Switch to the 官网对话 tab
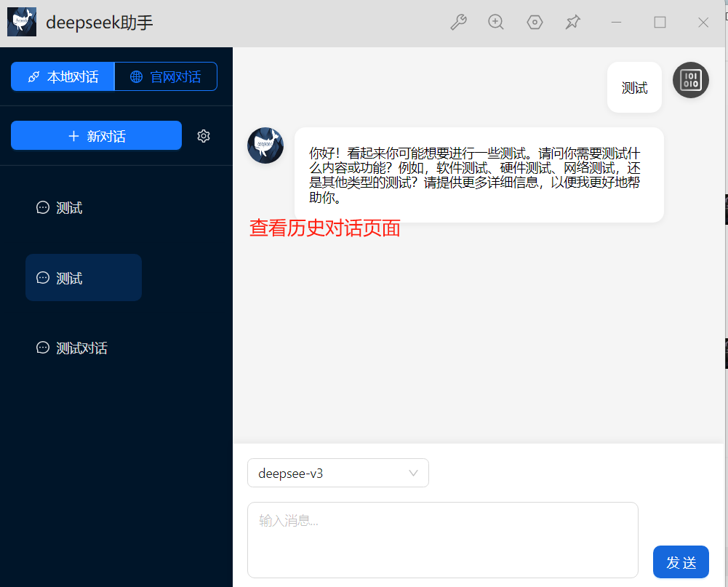The image size is (728, 587). (166, 76)
